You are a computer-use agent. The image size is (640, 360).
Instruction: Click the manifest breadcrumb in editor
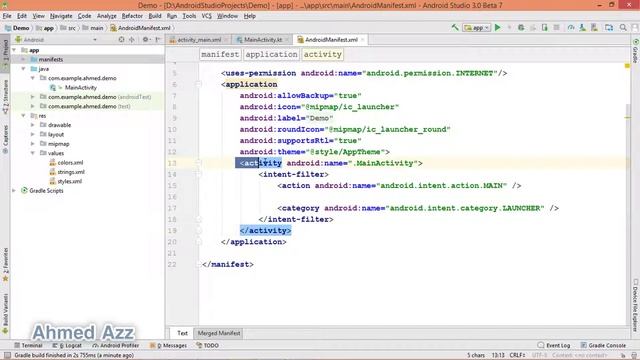(220, 54)
